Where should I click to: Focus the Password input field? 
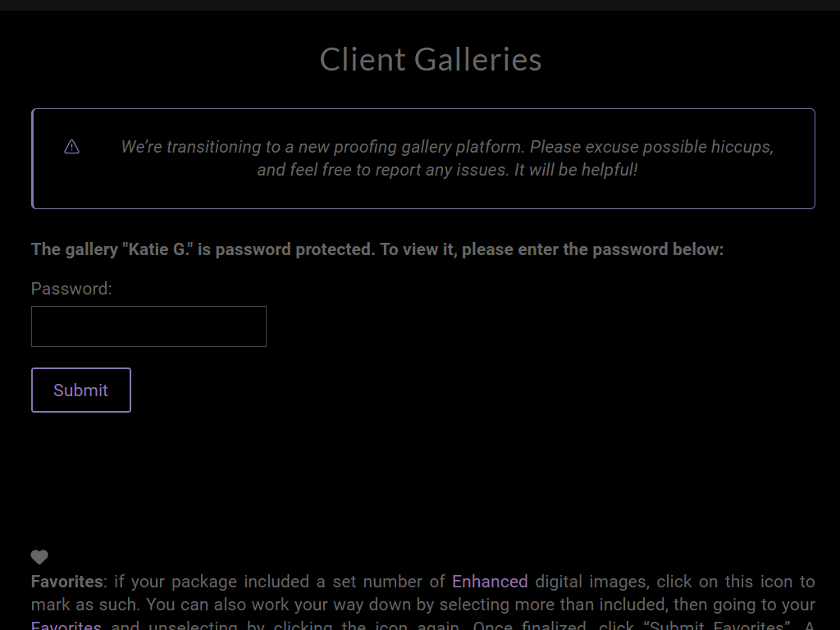click(x=149, y=326)
